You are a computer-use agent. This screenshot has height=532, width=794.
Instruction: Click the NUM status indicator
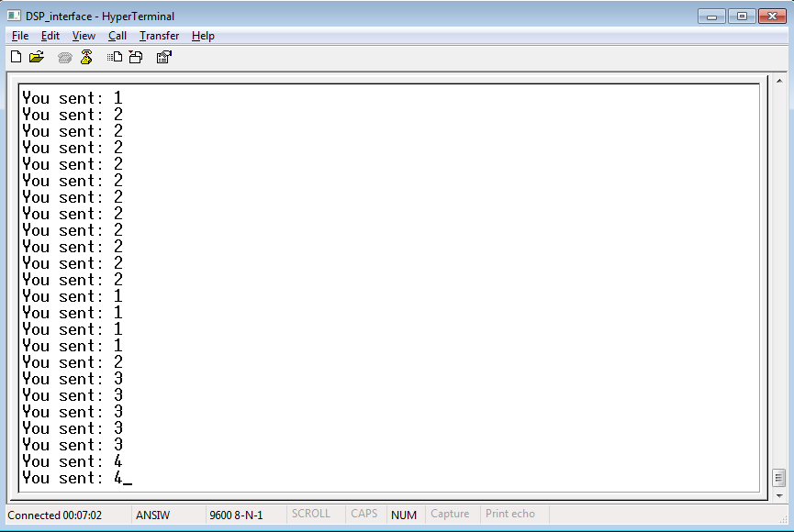404,515
